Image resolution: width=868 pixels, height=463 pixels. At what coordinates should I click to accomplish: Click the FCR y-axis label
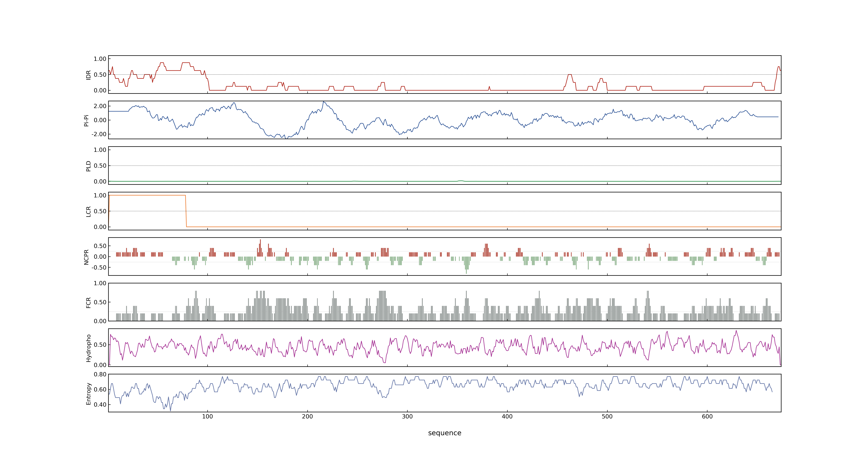click(88, 303)
